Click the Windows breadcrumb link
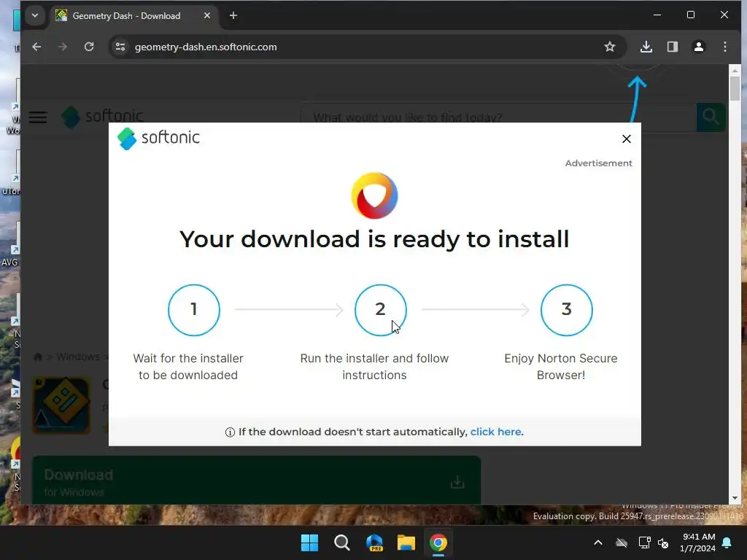 tap(78, 357)
